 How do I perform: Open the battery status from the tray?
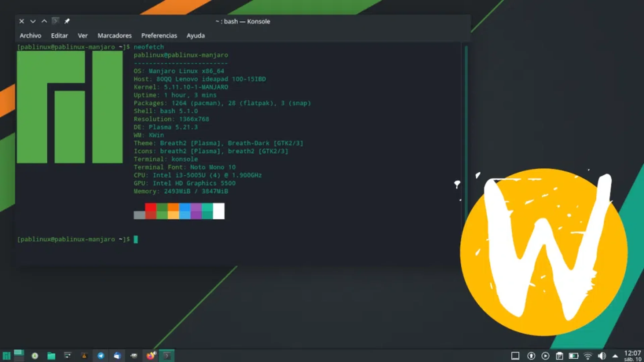[573, 356]
